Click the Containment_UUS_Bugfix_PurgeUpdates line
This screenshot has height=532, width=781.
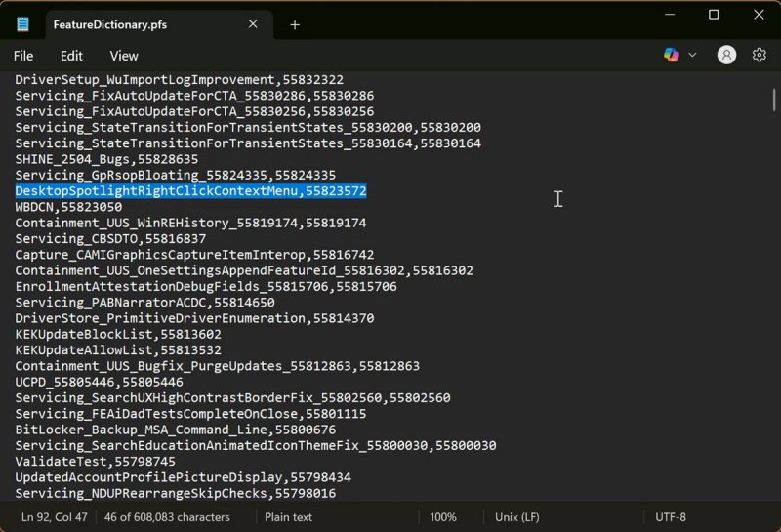(x=218, y=366)
